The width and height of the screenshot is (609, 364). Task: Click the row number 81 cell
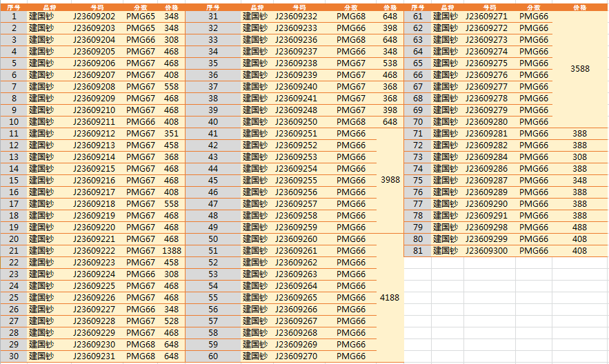[418, 251]
